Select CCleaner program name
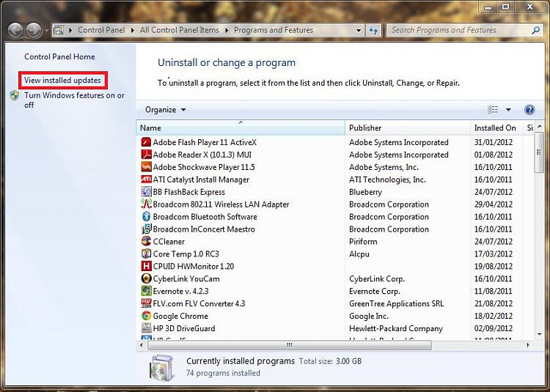 pyautogui.click(x=169, y=242)
